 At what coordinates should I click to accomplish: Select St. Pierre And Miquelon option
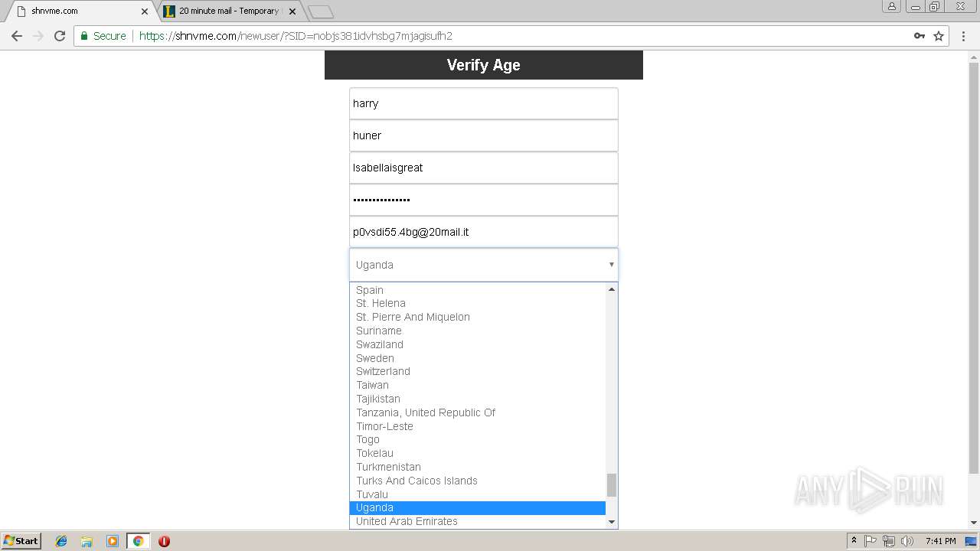pyautogui.click(x=478, y=317)
